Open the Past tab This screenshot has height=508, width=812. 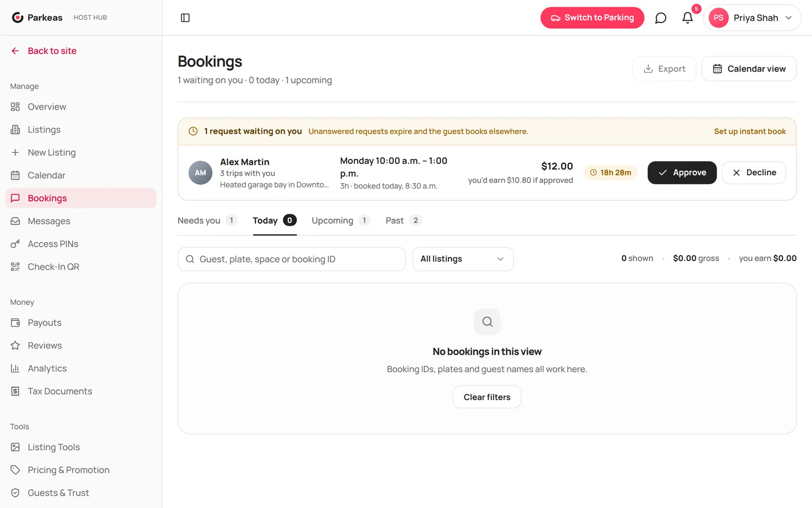403,220
